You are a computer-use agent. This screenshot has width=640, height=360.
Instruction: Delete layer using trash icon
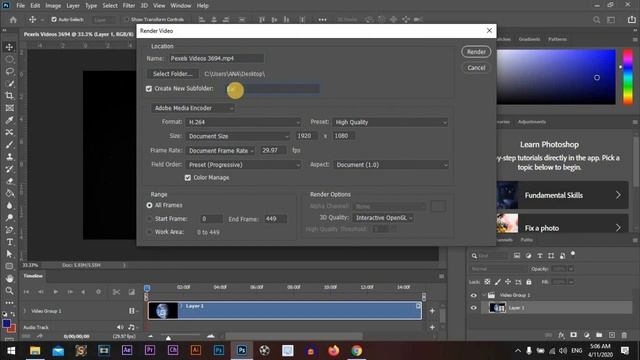(x=624, y=335)
